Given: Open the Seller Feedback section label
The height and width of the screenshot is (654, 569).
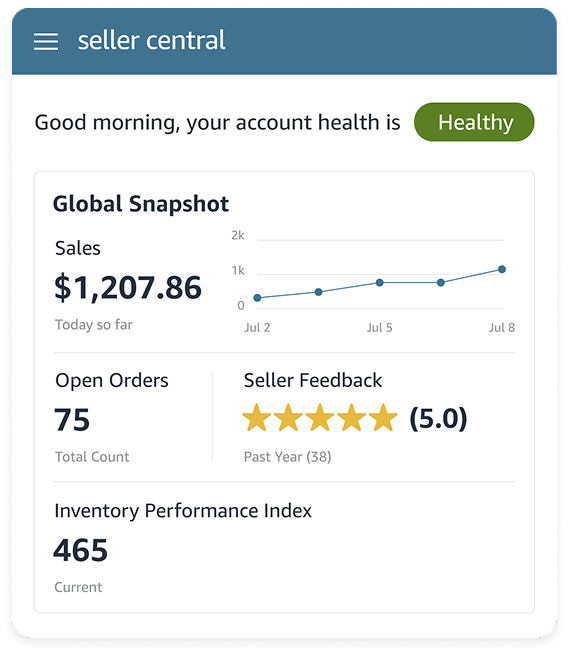Looking at the screenshot, I should pyautogui.click(x=313, y=380).
